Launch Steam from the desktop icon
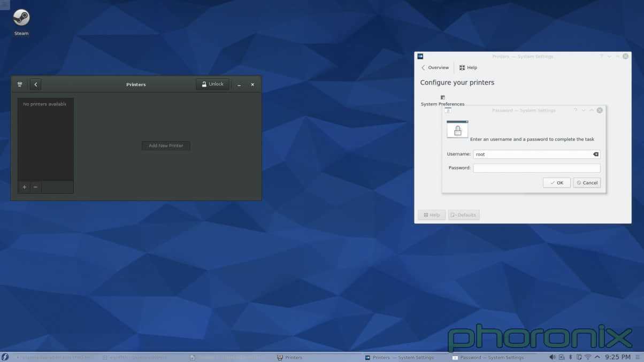Viewport: 644px width, 362px height. [x=21, y=18]
